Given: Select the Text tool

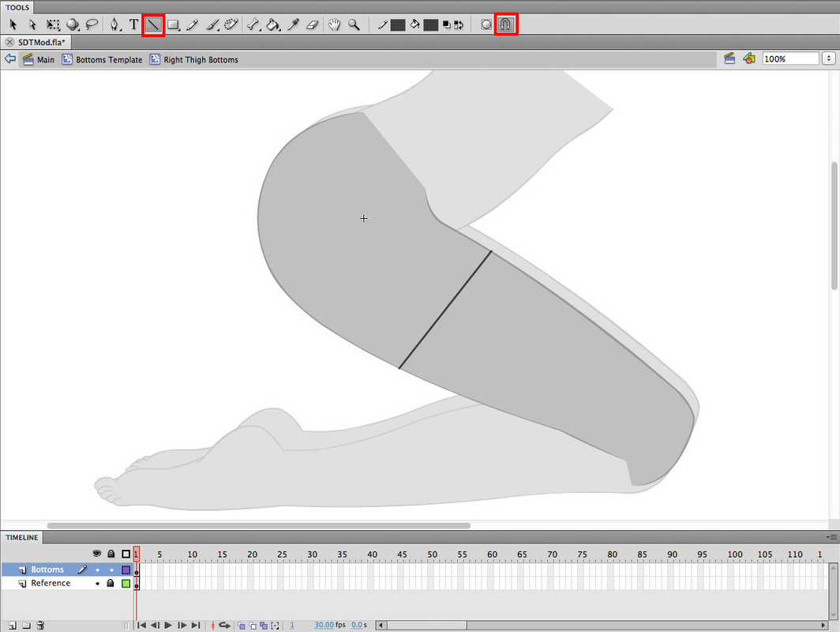Looking at the screenshot, I should pos(133,25).
